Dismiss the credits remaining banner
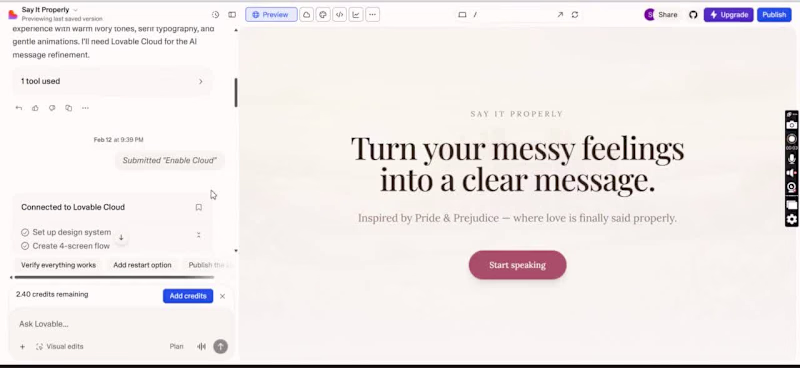 click(222, 296)
